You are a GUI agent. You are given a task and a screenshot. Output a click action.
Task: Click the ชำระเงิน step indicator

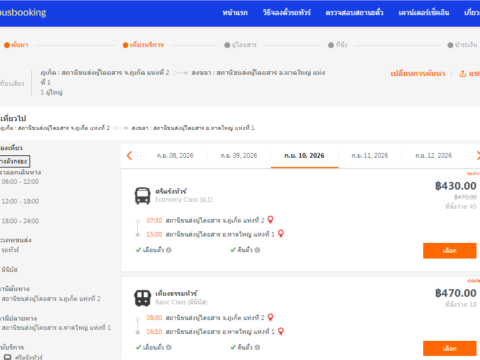[462, 45]
